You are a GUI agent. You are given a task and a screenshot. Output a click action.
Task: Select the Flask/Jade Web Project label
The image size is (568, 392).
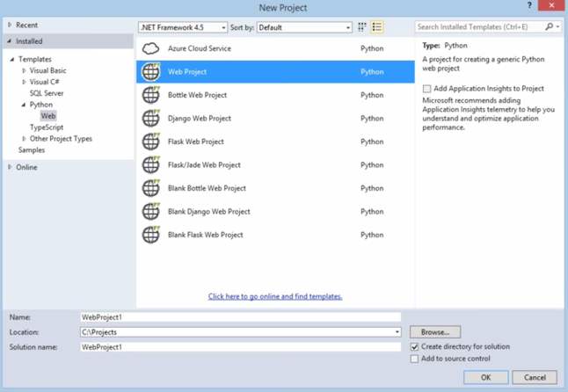click(x=204, y=165)
